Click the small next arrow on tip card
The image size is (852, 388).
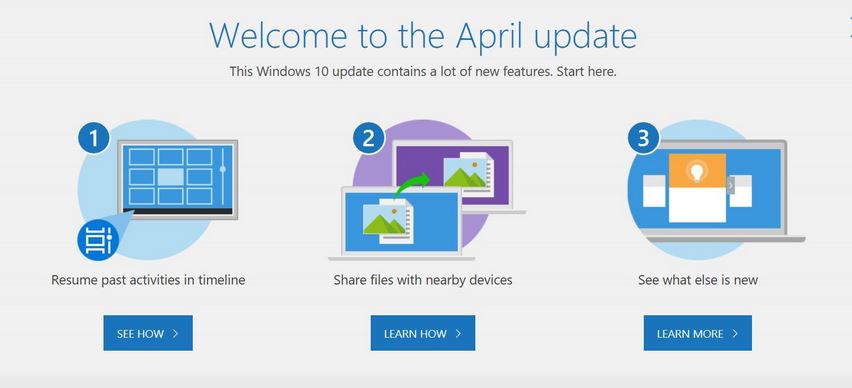coord(731,185)
